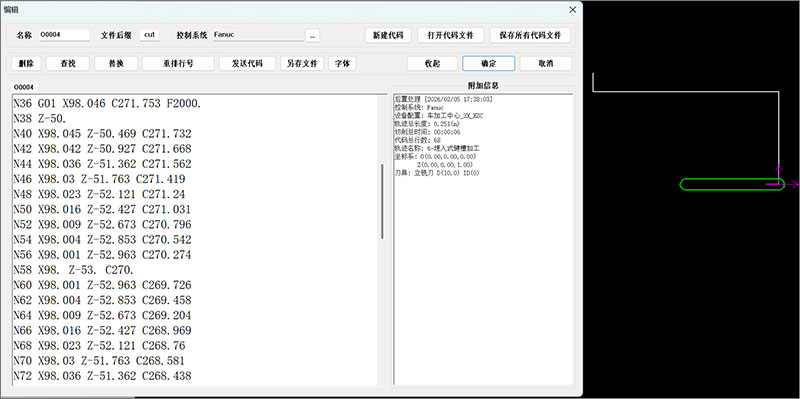The width and height of the screenshot is (800, 399).
Task: Click 保存所有代码文件 to save all
Action: click(530, 35)
